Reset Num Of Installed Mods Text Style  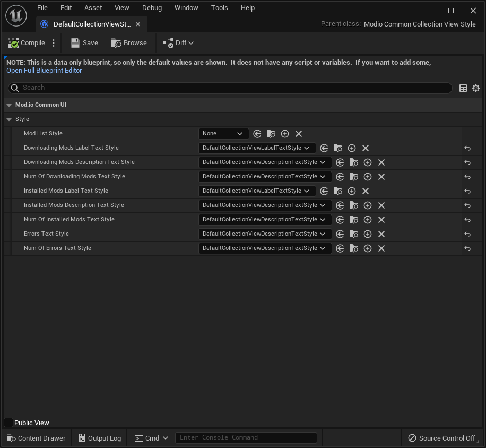tap(467, 220)
